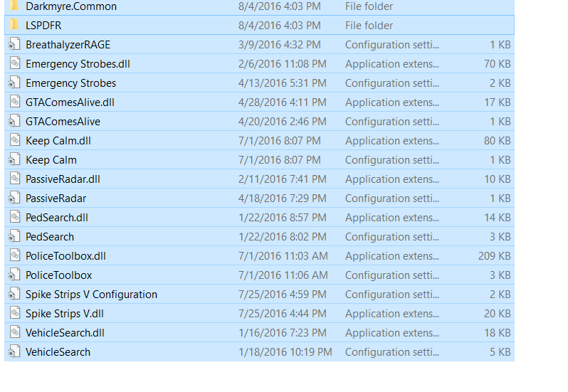This screenshot has height=392, width=568.
Task: Select the PoliceToolbox configuration file name
Action: (58, 275)
